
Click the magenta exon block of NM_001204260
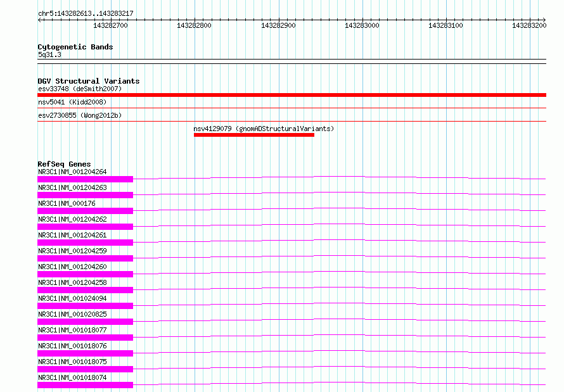(x=86, y=274)
